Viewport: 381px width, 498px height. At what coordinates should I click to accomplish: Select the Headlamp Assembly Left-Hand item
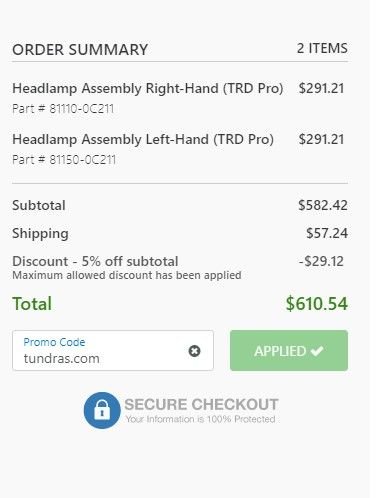(143, 139)
